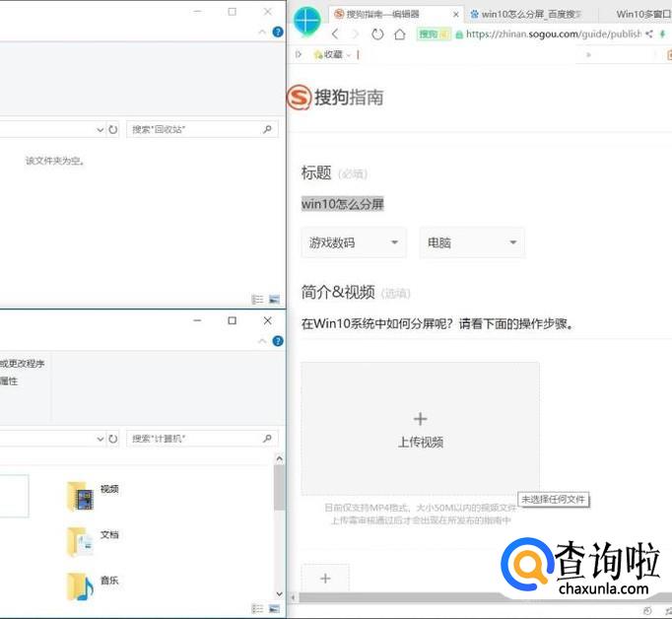Click the share icon in address bar
672x619 pixels.
point(649,34)
